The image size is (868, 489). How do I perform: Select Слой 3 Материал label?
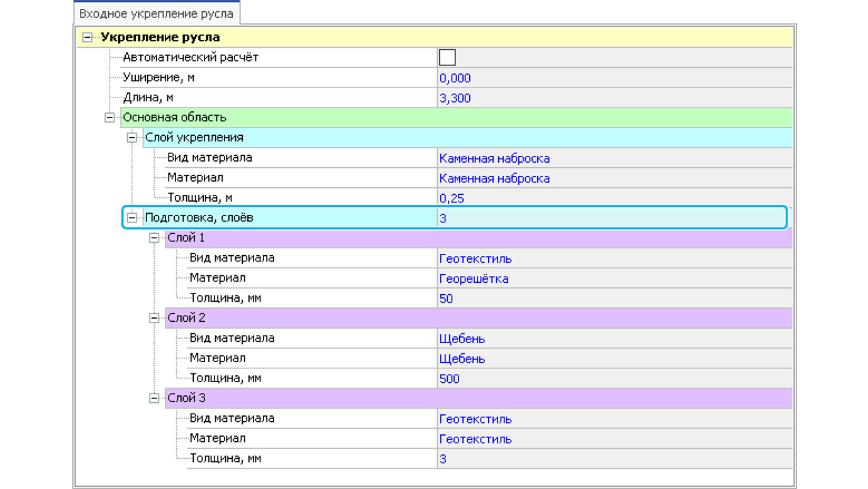[218, 439]
